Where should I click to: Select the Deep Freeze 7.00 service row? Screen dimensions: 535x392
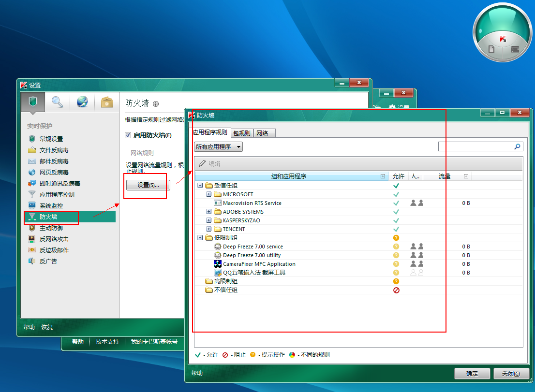[358, 247]
